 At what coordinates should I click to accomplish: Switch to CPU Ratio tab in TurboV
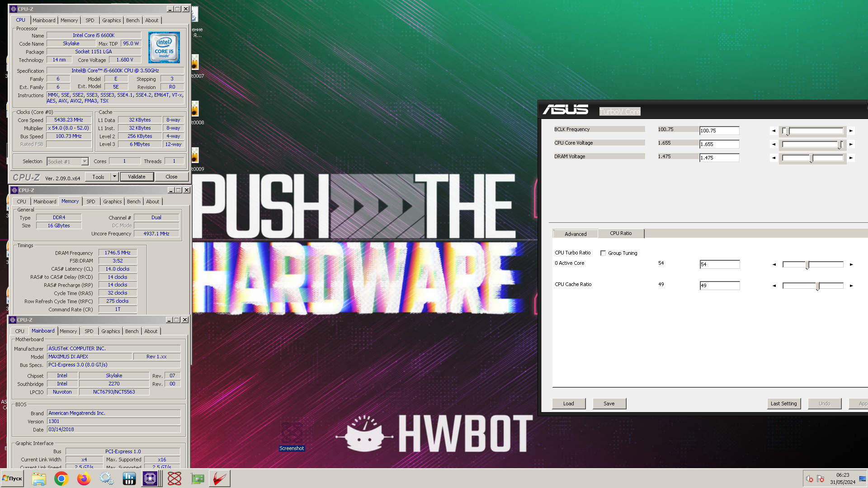pyautogui.click(x=621, y=234)
